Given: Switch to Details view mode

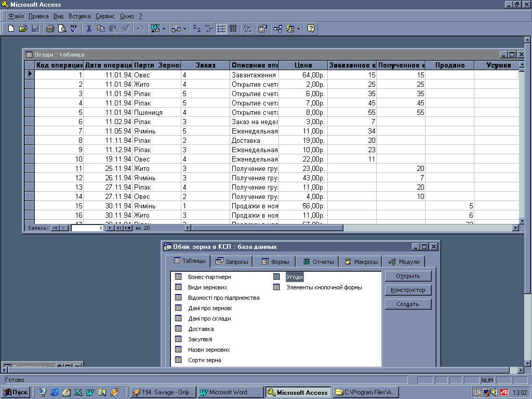Looking at the screenshot, I should point(233,29).
